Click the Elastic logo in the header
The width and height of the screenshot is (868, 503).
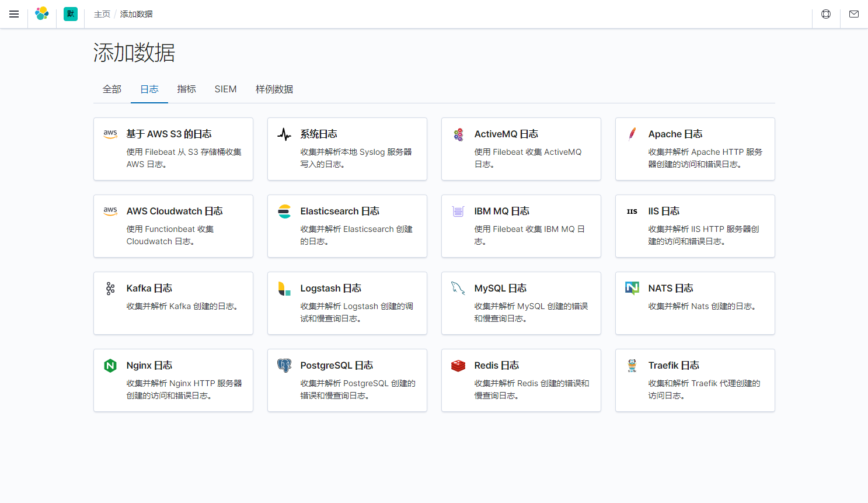[x=41, y=13]
